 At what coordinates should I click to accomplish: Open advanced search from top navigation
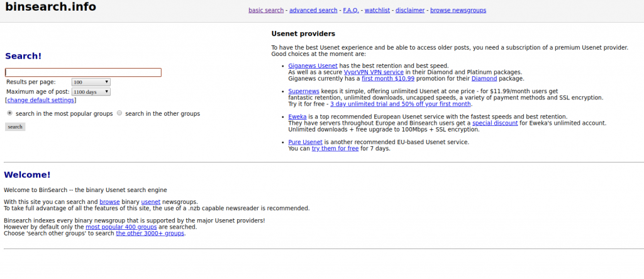313,10
